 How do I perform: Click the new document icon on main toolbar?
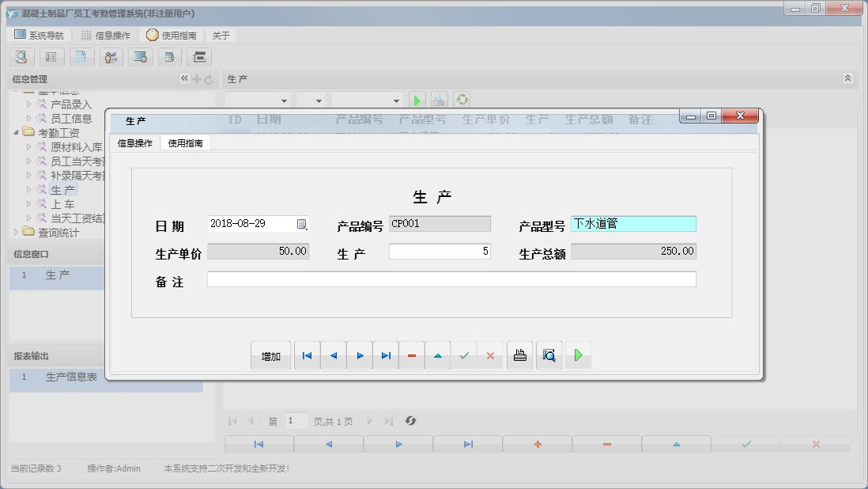81,57
